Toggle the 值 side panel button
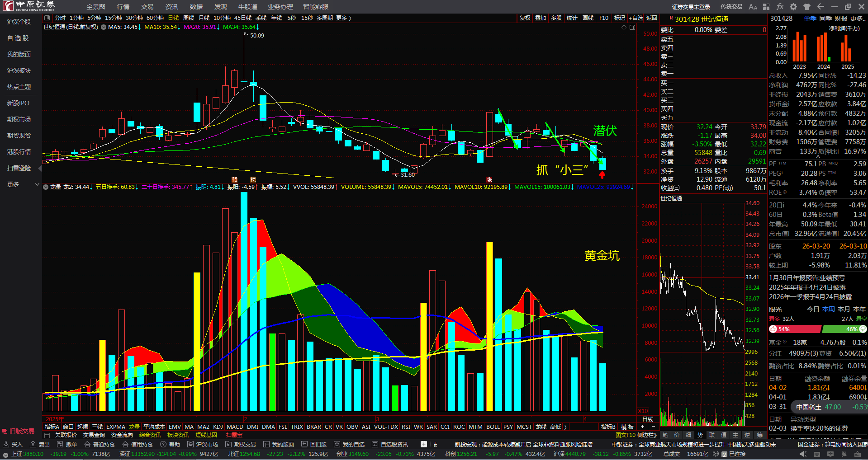Screen dimensions: 868x460 pyautogui.click(x=724, y=435)
